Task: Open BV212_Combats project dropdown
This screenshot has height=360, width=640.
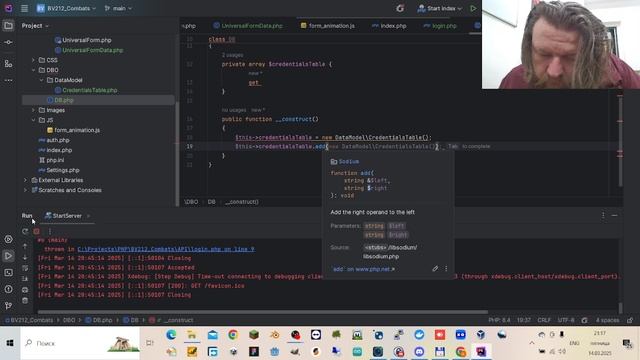Action: click(66, 8)
